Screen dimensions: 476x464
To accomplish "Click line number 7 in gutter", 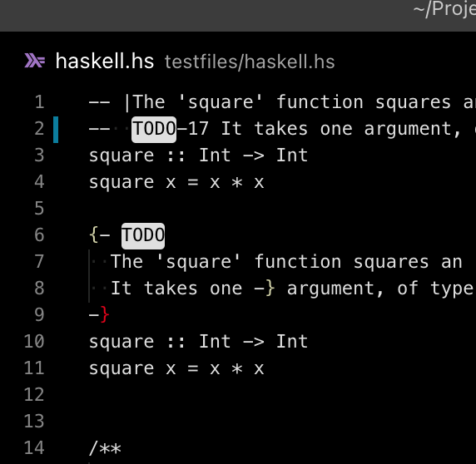I will (x=39, y=262).
